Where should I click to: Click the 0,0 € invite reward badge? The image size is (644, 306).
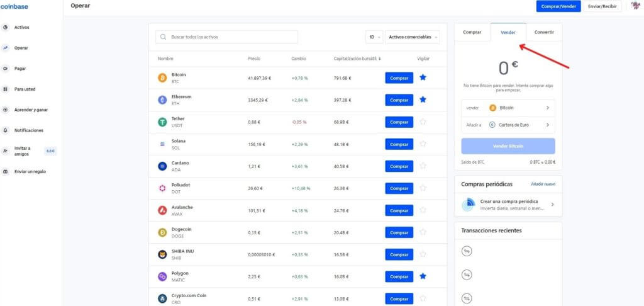[x=50, y=151]
